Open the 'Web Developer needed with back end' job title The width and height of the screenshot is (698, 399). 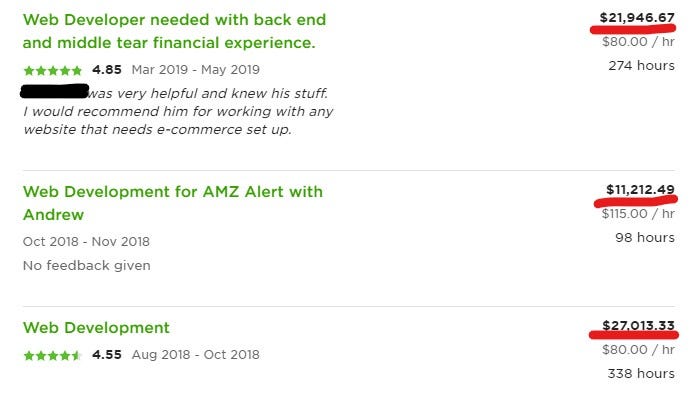pos(174,31)
